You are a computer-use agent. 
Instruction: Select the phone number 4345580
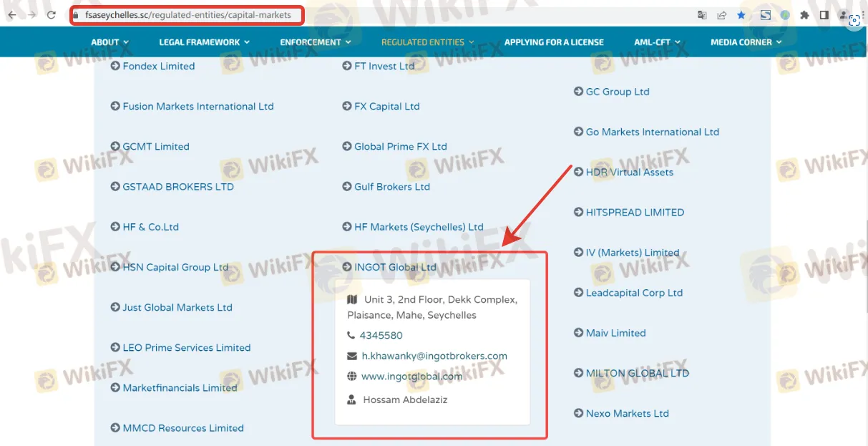[381, 335]
